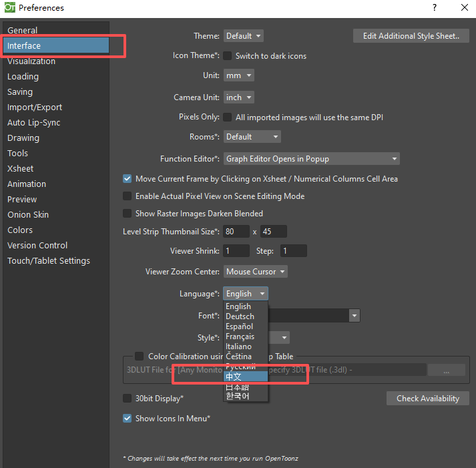Viewport: 476px width, 468px height.
Task: Click the Viewer Shrink value field
Action: coord(236,251)
